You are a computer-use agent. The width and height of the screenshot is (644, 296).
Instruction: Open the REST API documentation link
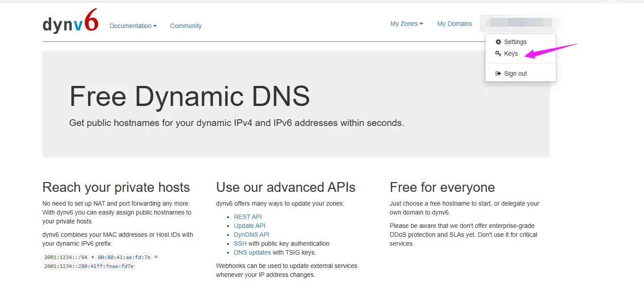(248, 217)
